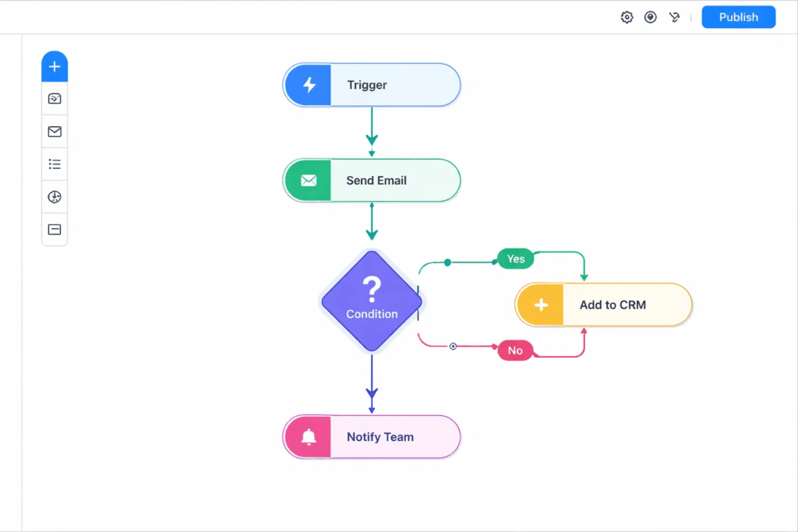Select the card node icon in sidebar
Image resolution: width=798 pixels, height=532 pixels.
coord(54,229)
